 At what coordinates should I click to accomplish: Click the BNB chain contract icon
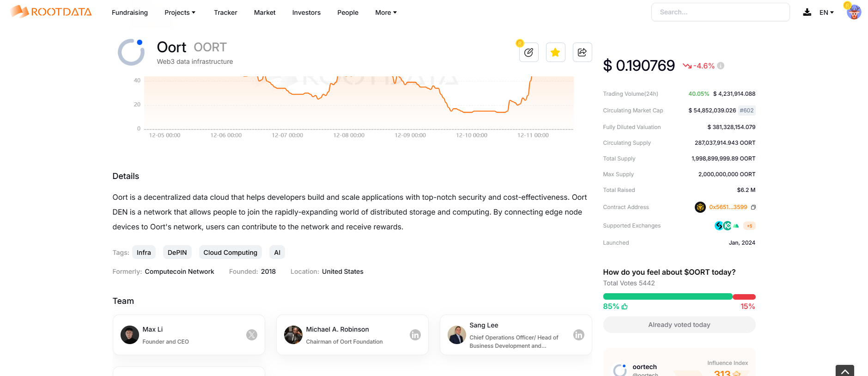point(700,207)
